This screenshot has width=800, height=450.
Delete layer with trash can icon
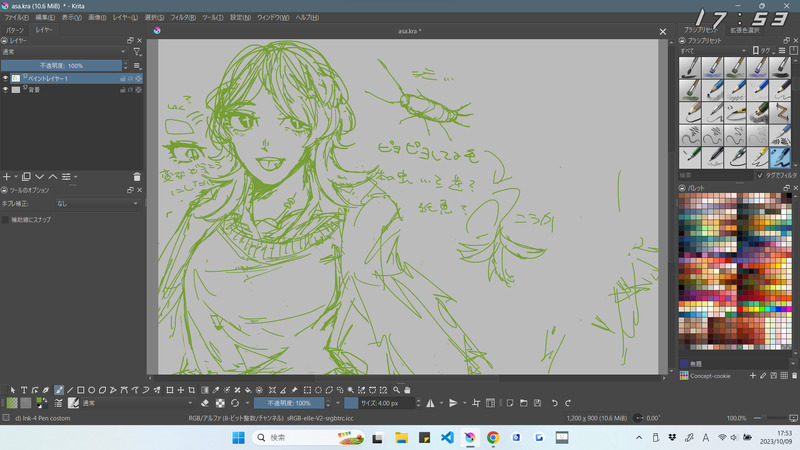[137, 176]
